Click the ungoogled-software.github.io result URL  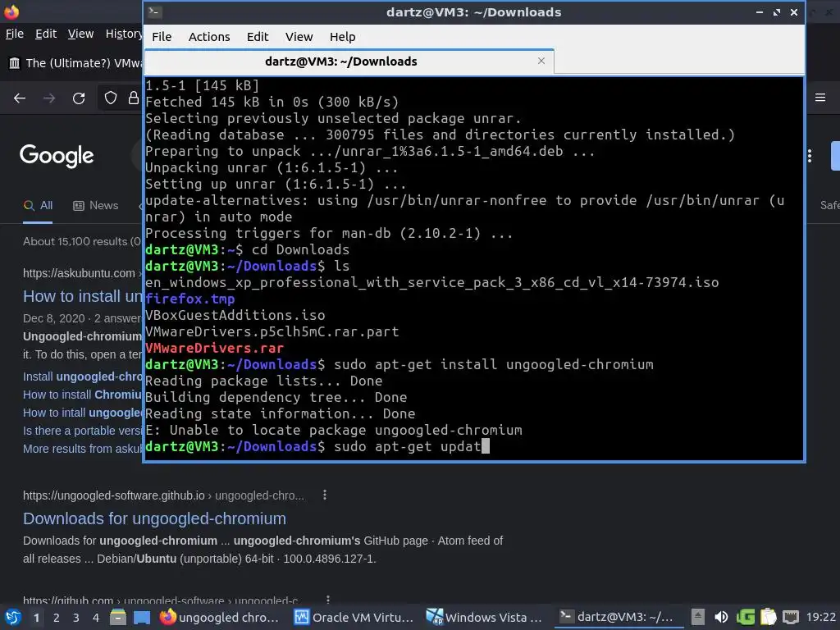coord(163,495)
